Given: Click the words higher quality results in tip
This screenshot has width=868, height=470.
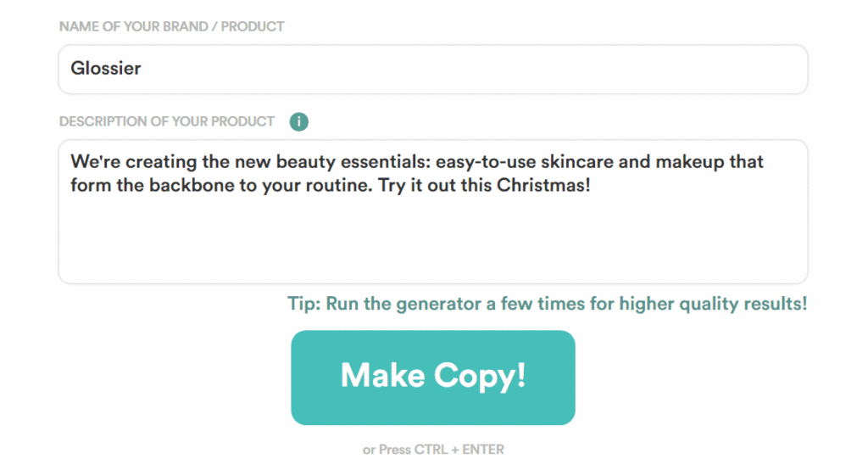Looking at the screenshot, I should pyautogui.click(x=712, y=304).
